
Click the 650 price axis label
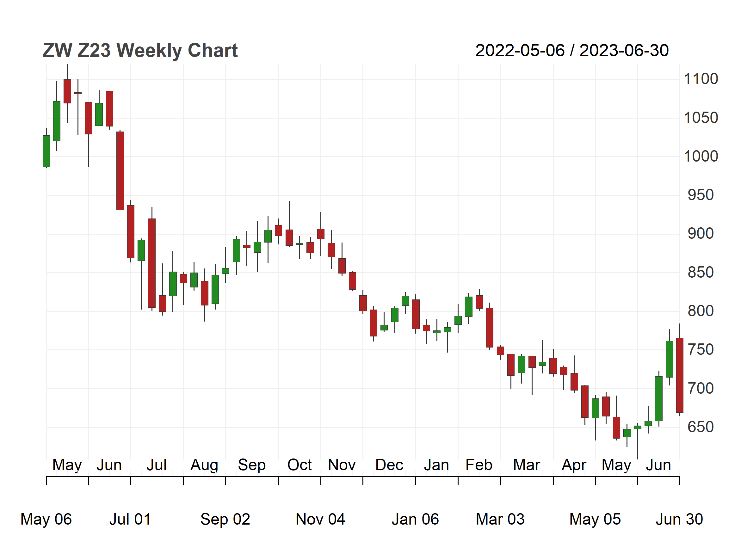pos(701,427)
